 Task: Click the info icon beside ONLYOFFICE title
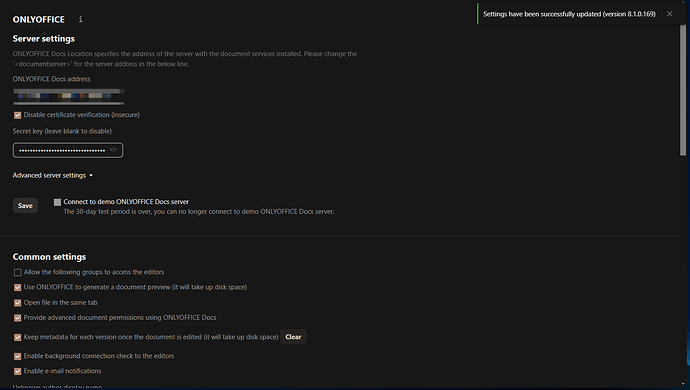(80, 19)
